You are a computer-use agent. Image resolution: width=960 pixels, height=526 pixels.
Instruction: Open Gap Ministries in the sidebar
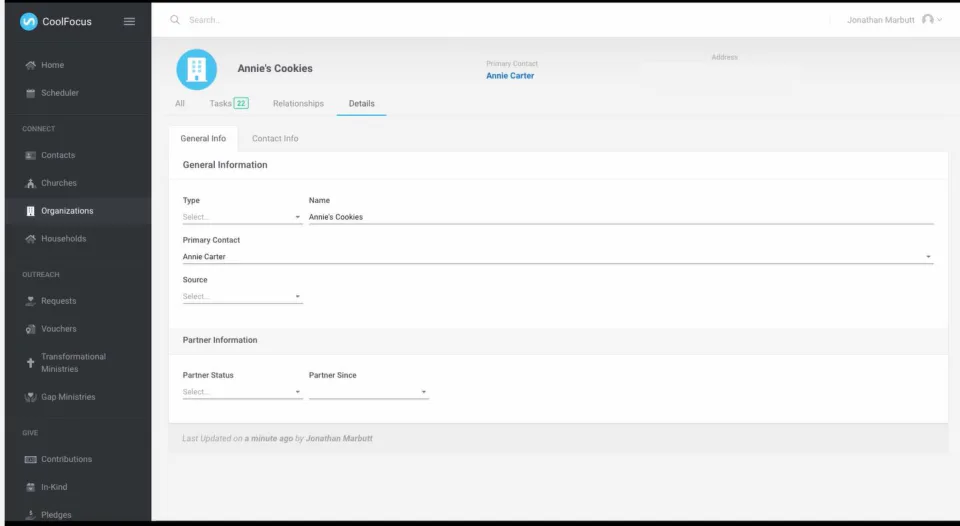pyautogui.click(x=68, y=397)
